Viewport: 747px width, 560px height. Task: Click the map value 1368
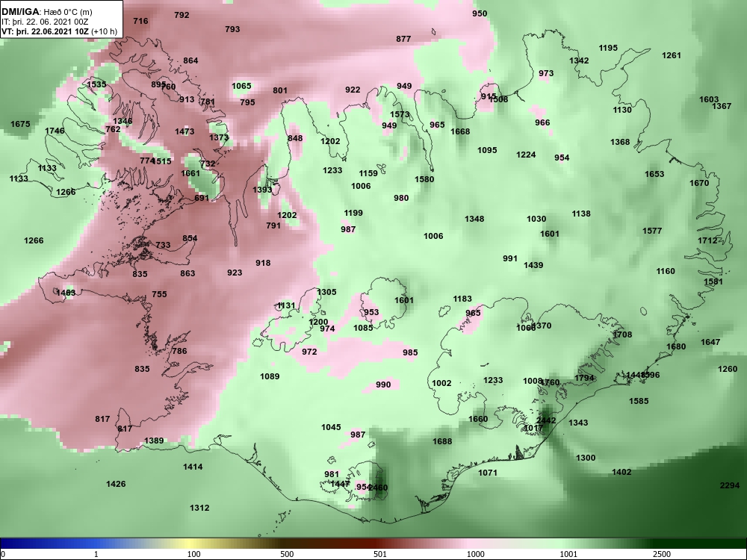620,143
